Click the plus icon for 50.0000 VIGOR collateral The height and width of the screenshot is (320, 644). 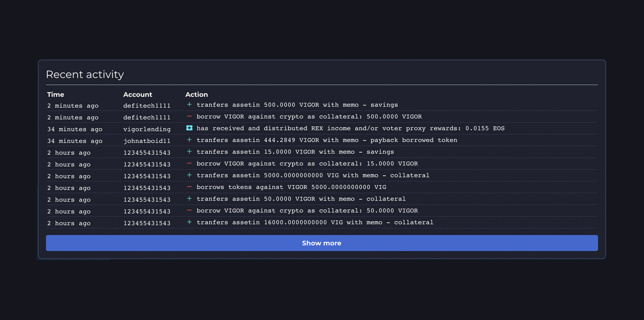pyautogui.click(x=189, y=199)
